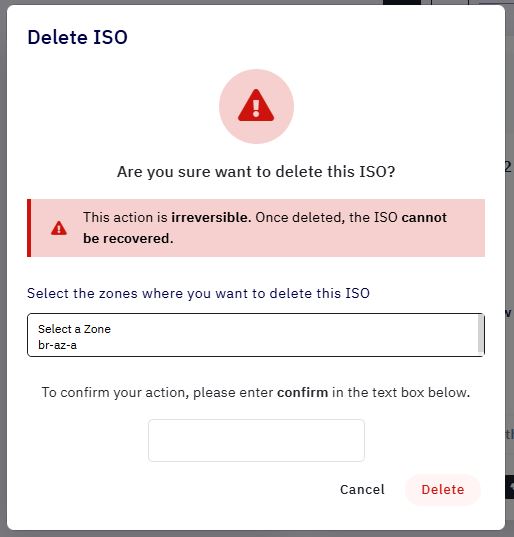The width and height of the screenshot is (514, 537).
Task: Click the partially hidden dark icon behind the dialog
Action: [510, 486]
